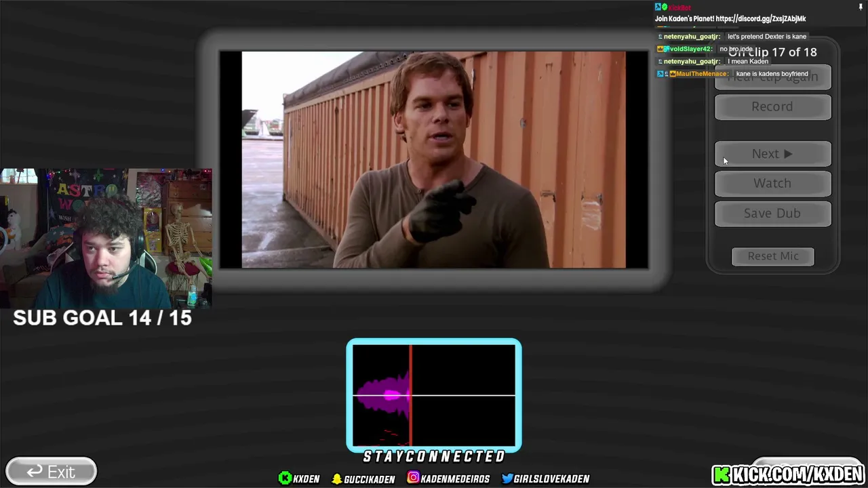This screenshot has height=488, width=868.
Task: Click the Watch button
Action: 772,184
